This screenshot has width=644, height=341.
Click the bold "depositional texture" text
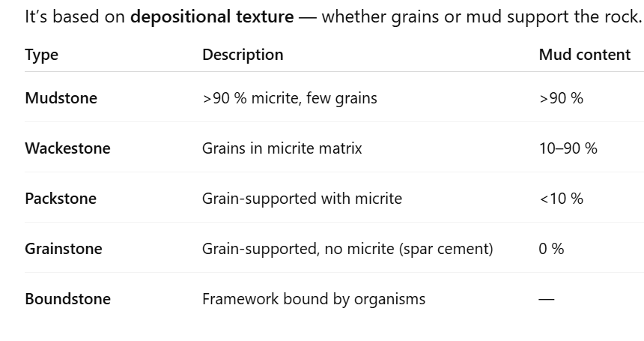[212, 17]
